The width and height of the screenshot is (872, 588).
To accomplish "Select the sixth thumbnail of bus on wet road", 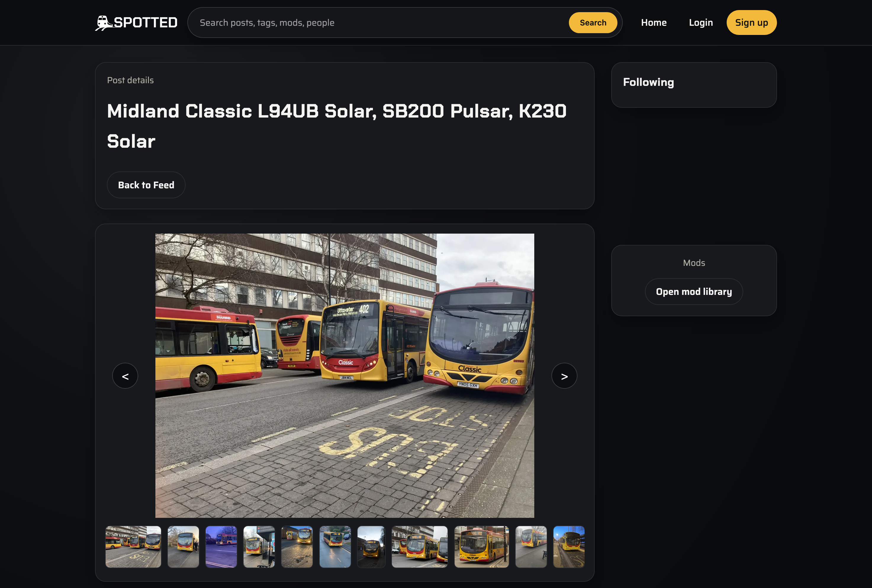I will (x=335, y=546).
